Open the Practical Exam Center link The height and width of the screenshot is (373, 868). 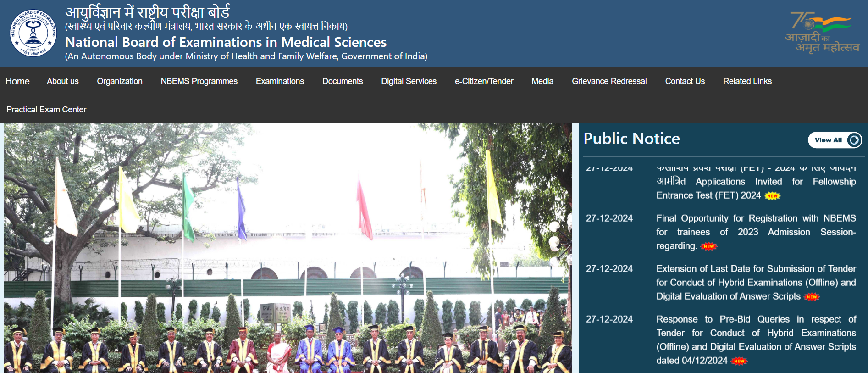click(x=46, y=110)
